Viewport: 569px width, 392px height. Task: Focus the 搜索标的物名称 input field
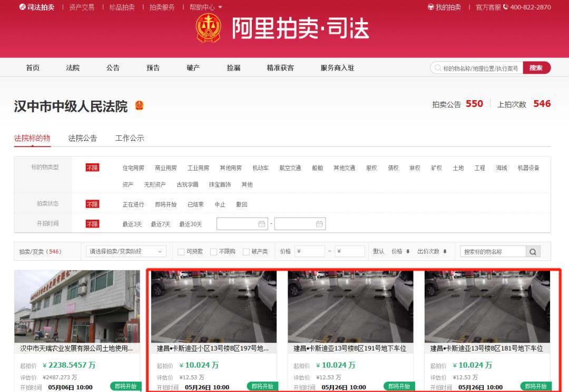tap(493, 251)
